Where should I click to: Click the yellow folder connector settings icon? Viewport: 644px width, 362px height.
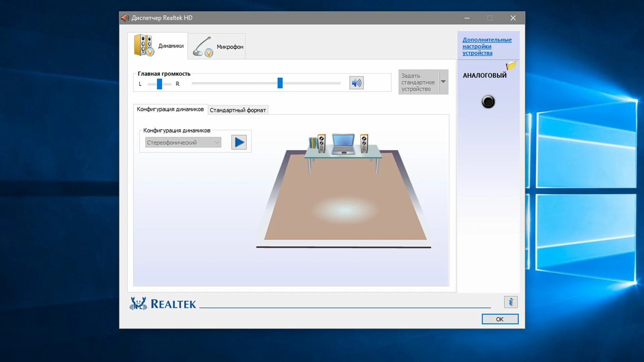511,65
